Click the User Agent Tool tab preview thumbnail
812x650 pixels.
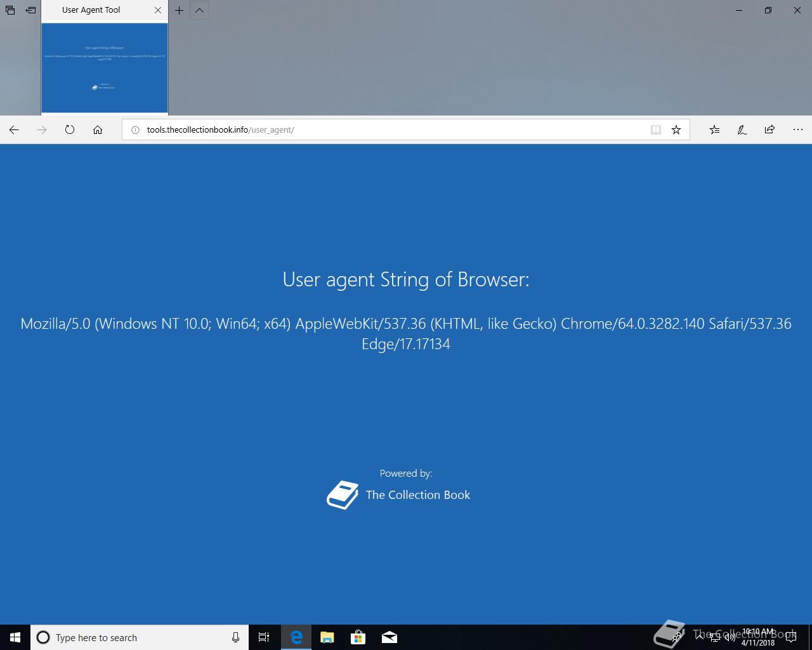tap(105, 68)
